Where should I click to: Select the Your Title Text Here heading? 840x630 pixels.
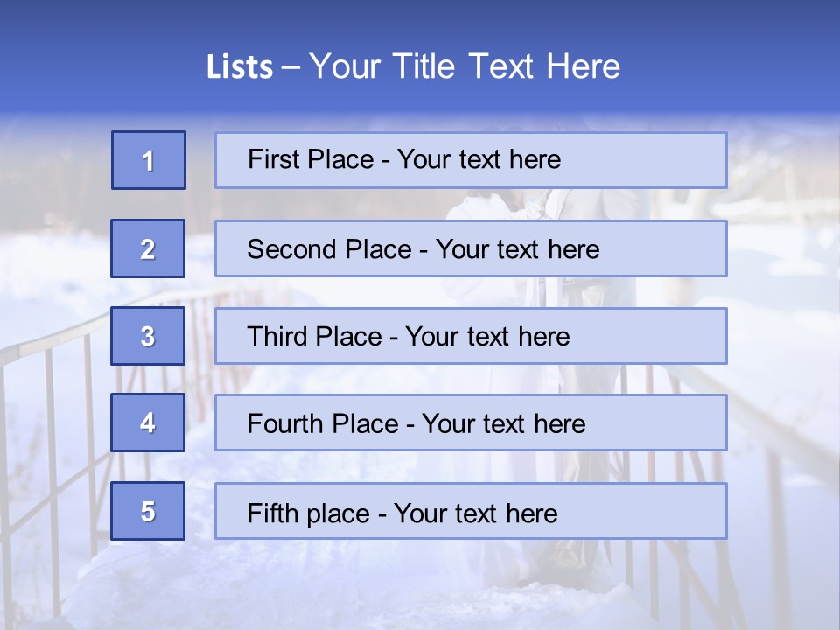(x=465, y=66)
